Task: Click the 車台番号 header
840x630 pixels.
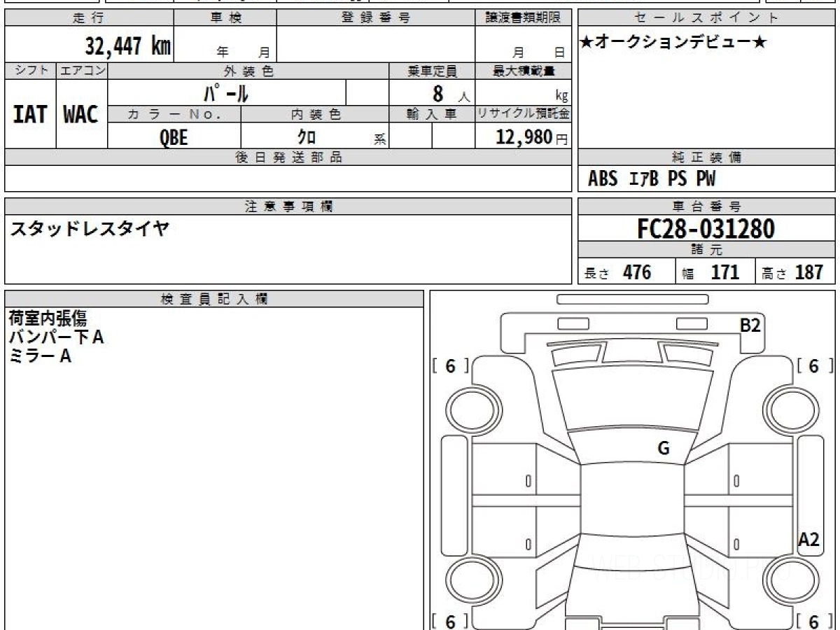Action: pos(707,206)
